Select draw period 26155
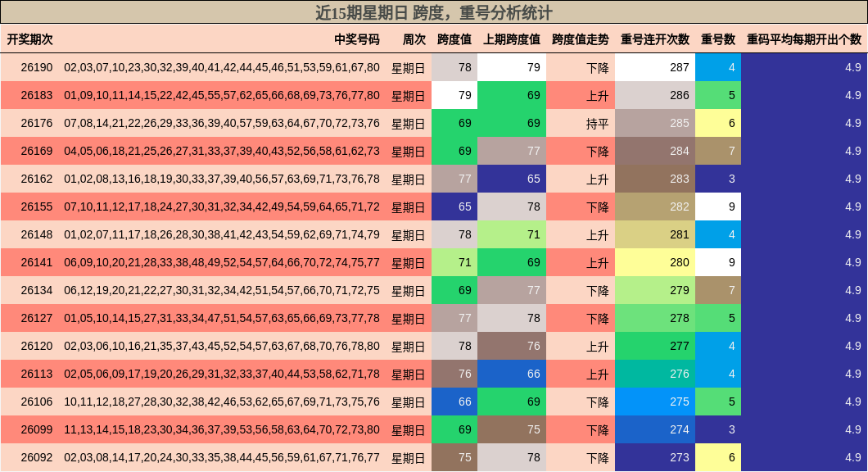This screenshot has width=868, height=472. coord(37,206)
